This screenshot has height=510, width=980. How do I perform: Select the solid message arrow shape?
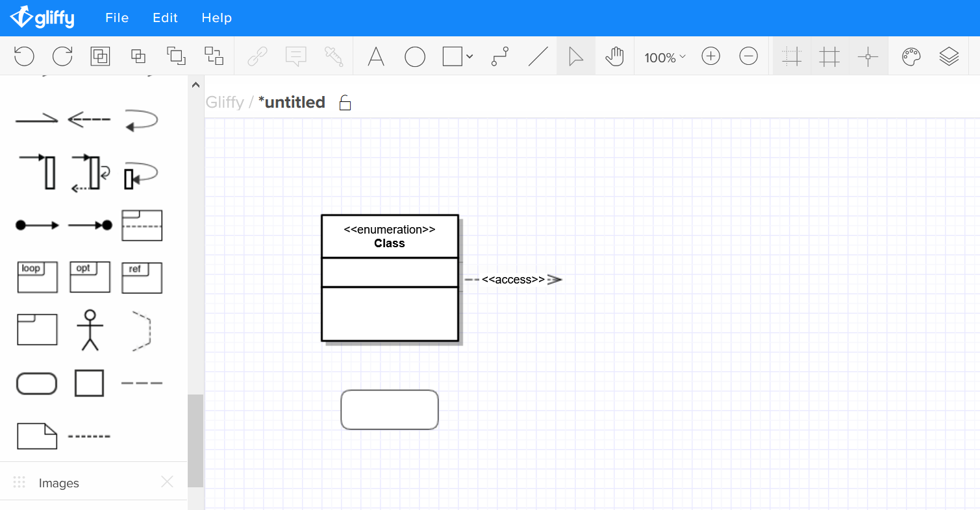click(36, 119)
